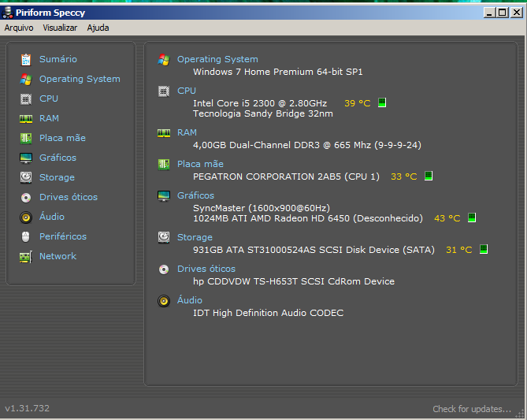Click the RAM heading in summary panel
Viewport: 527px width, 420px height.
tap(187, 132)
